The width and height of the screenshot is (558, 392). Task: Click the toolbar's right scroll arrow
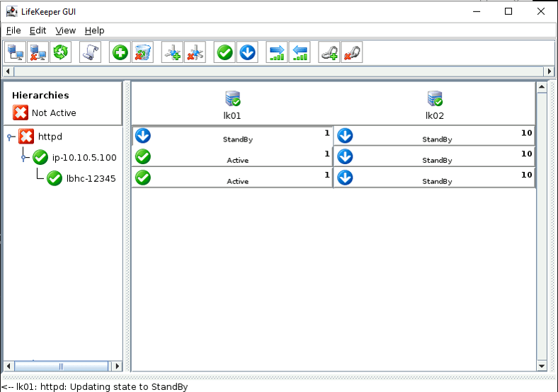[549, 71]
